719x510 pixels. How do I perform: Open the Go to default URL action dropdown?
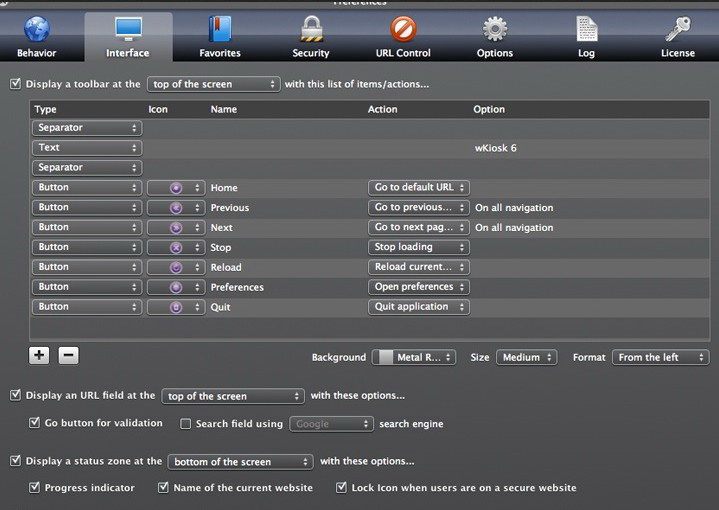pos(418,187)
